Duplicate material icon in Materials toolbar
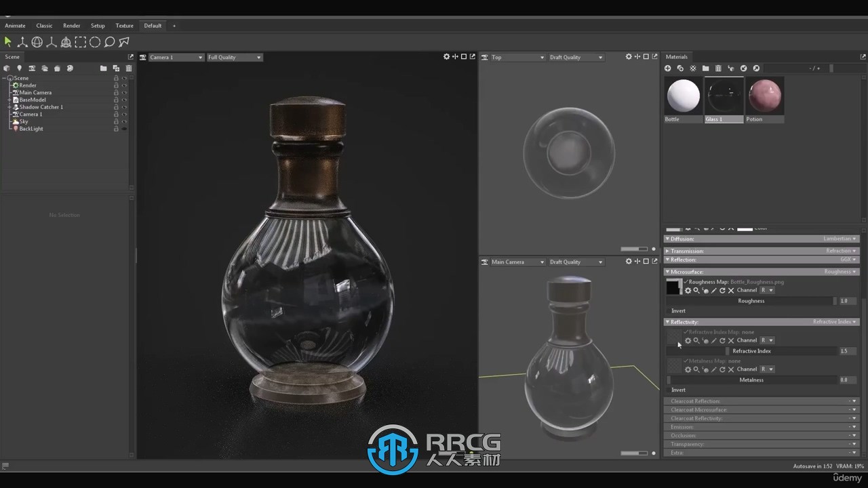The height and width of the screenshot is (488, 868). [x=680, y=68]
